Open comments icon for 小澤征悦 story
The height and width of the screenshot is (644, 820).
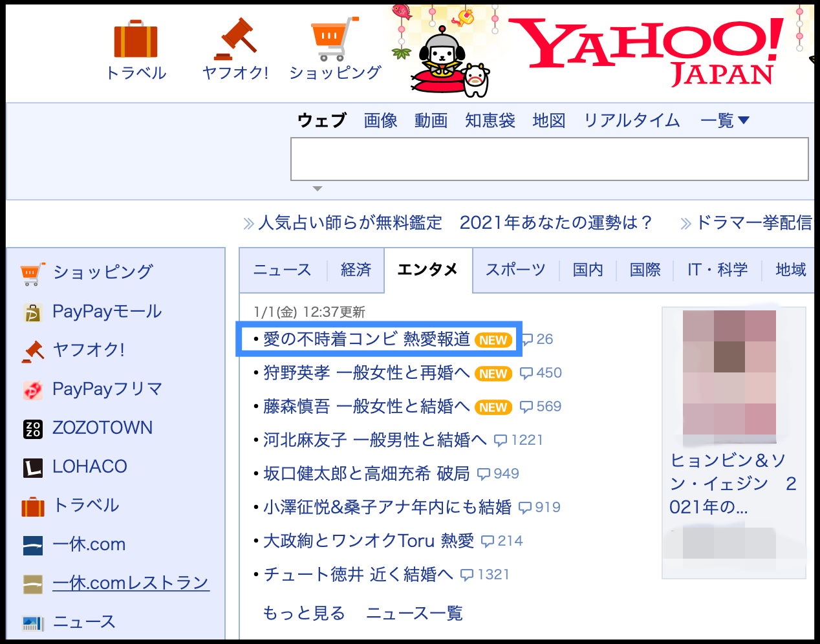point(525,508)
